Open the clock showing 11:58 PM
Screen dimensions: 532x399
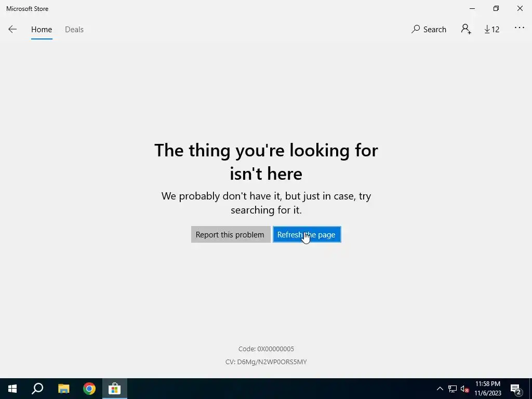(x=487, y=389)
